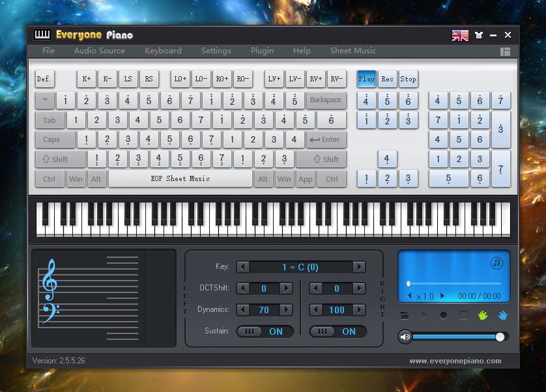The image size is (546, 392).
Task: Decrease the RIGHT hand OCTShift value
Action: coord(316,288)
